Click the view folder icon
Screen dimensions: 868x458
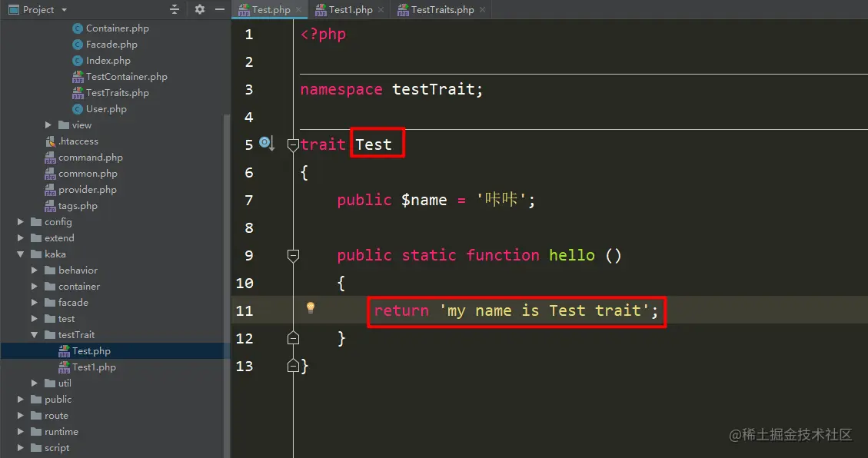[64, 125]
